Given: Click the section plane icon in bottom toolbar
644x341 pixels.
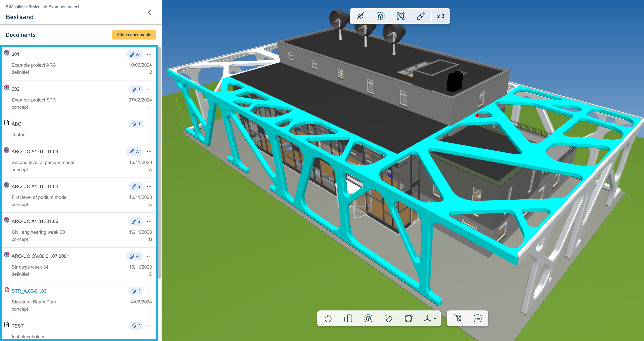Looking at the screenshot, I should (x=348, y=319).
